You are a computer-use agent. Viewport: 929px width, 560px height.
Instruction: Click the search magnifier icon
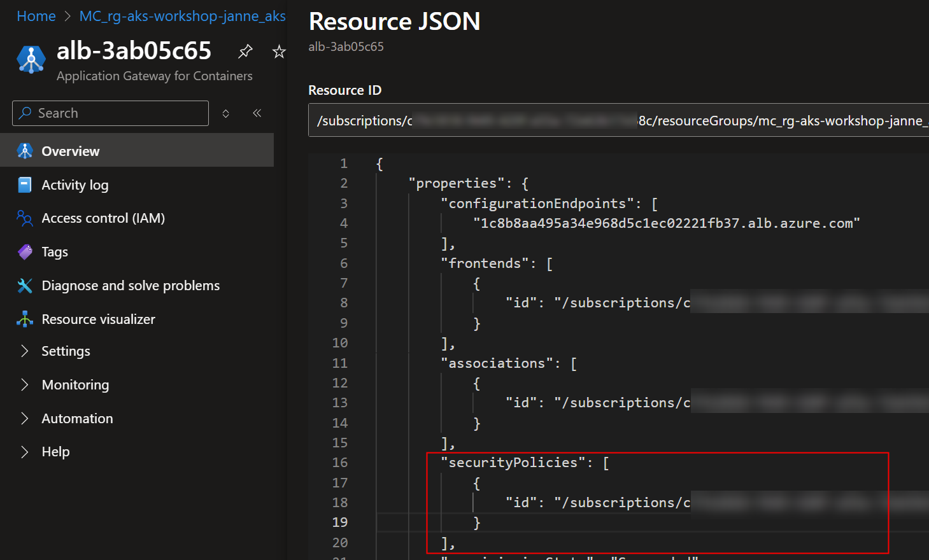tap(25, 113)
